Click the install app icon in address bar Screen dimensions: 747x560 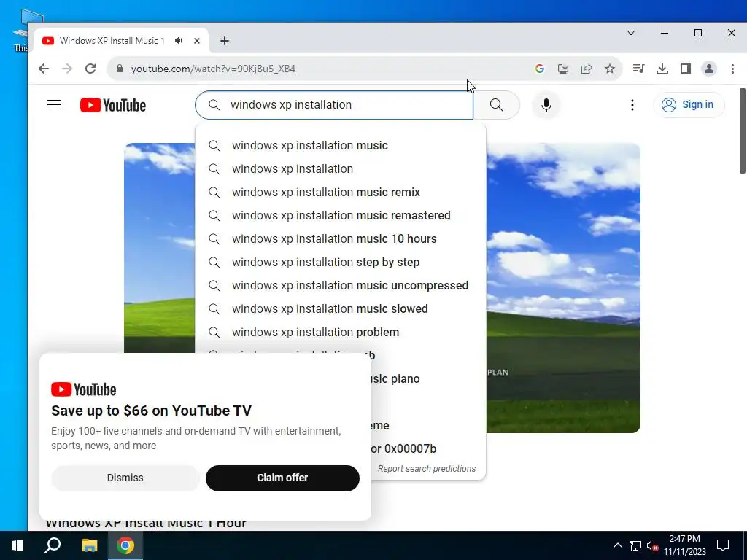pos(562,69)
